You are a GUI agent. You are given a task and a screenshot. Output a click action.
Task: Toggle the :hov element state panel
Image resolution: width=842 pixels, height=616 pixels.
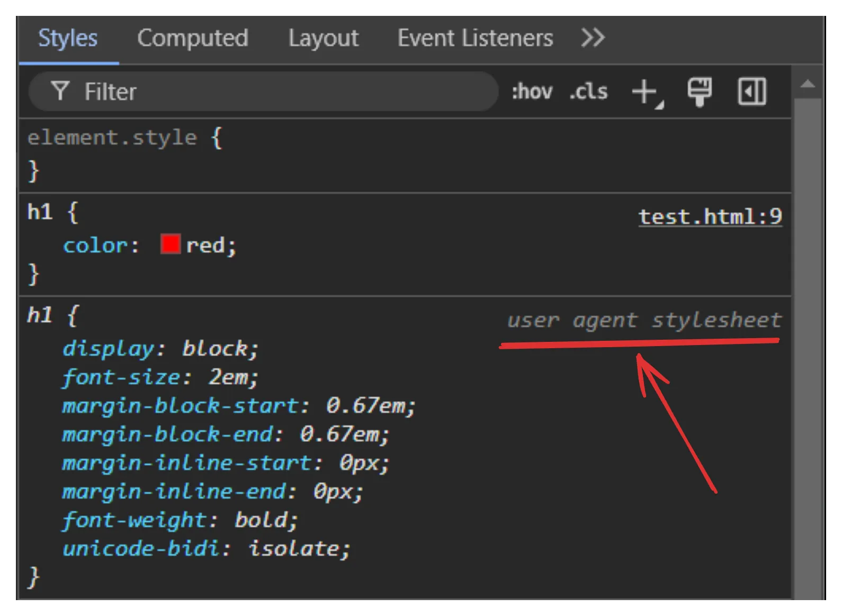[532, 92]
